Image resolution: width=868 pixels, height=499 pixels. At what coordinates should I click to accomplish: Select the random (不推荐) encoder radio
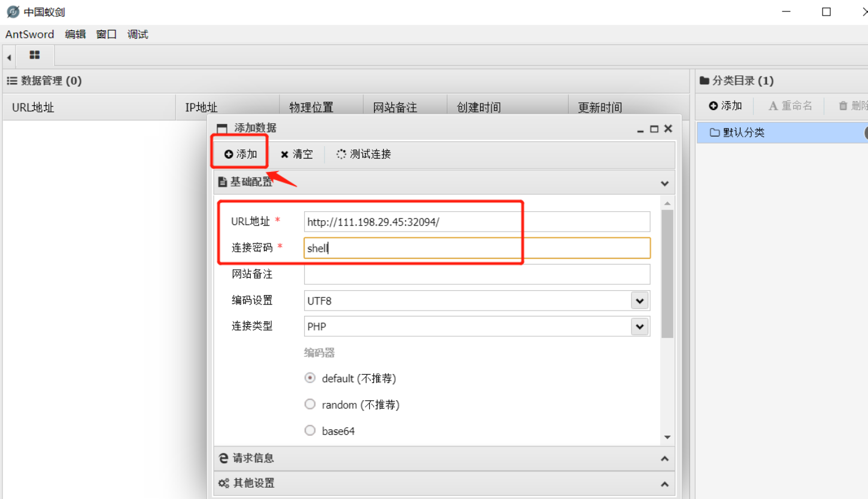[310, 404]
